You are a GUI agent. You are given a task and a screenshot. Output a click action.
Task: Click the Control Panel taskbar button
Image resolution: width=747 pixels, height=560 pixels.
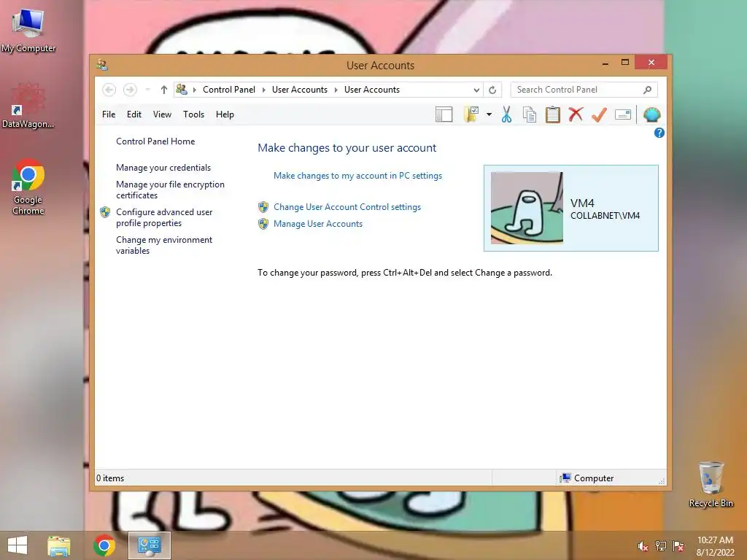pos(150,545)
